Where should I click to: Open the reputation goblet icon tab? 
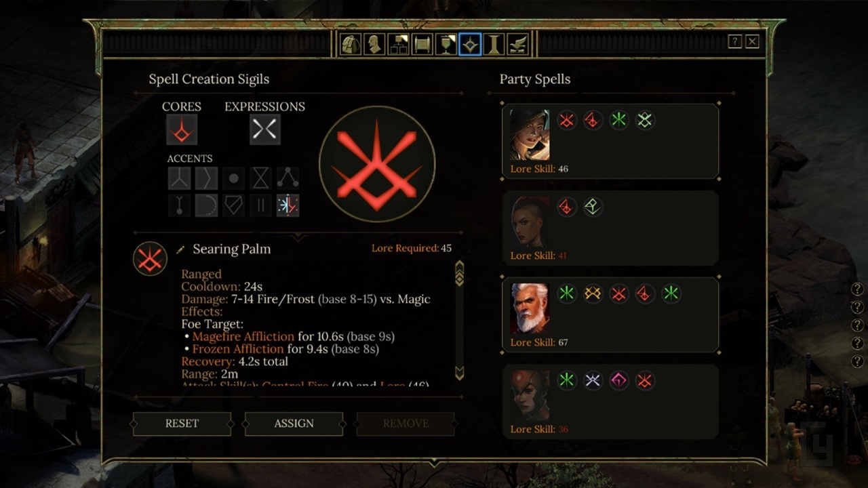click(x=446, y=45)
